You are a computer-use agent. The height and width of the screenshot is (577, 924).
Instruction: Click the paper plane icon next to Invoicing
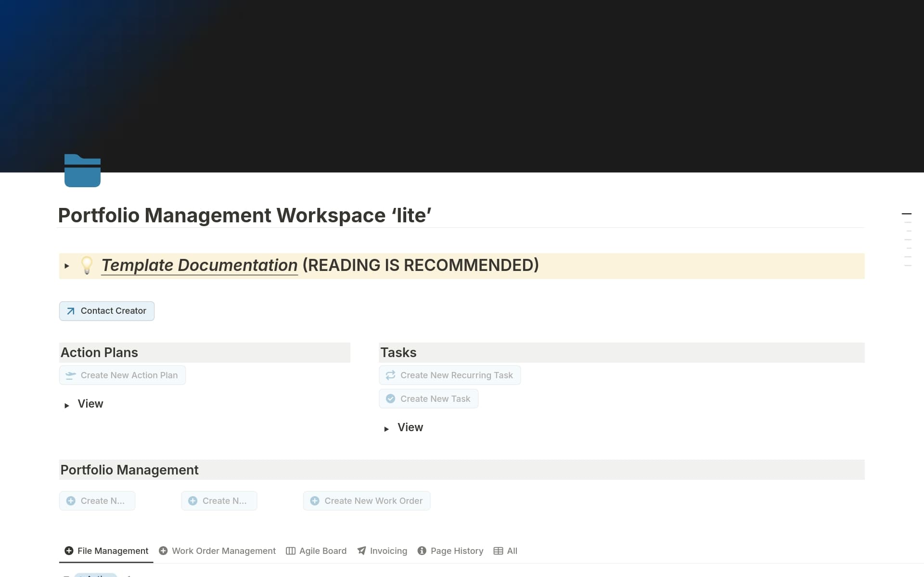point(361,551)
